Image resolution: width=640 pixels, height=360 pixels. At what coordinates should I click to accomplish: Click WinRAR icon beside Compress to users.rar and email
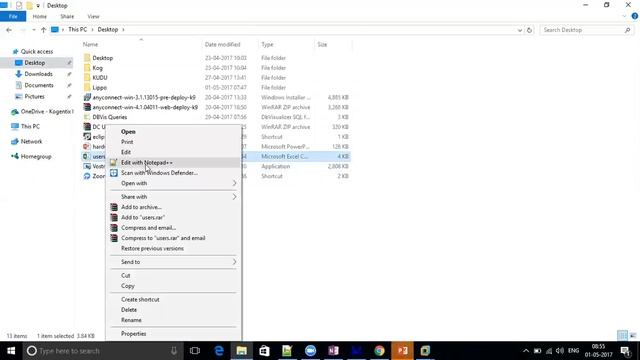pos(114,238)
